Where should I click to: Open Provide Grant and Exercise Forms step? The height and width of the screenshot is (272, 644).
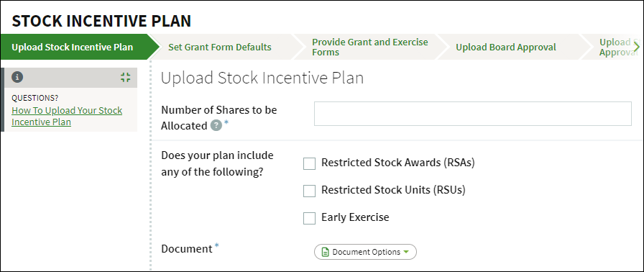tap(370, 47)
